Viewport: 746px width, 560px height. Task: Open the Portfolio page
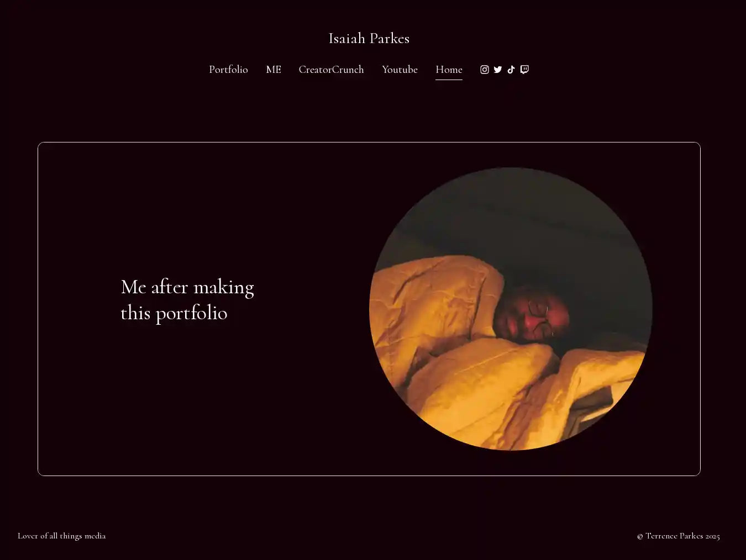(x=228, y=70)
